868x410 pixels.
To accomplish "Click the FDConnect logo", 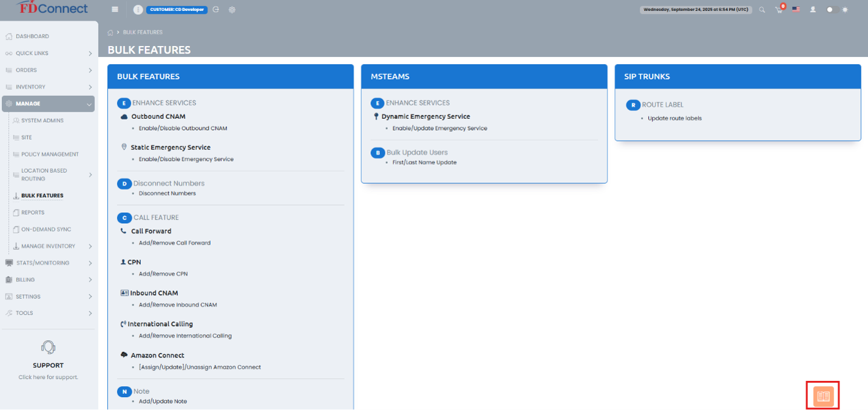I will pyautogui.click(x=53, y=8).
